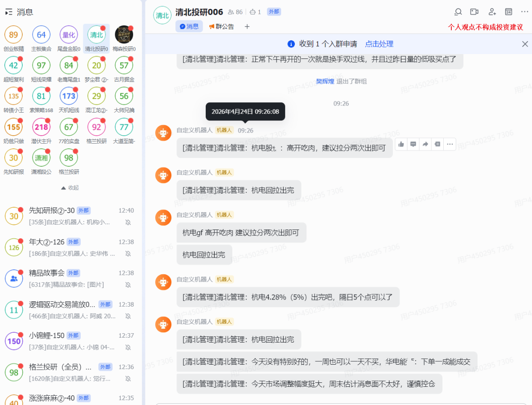The width and height of the screenshot is (532, 405).
Task: Open the chat history search icon
Action: [x=458, y=12]
